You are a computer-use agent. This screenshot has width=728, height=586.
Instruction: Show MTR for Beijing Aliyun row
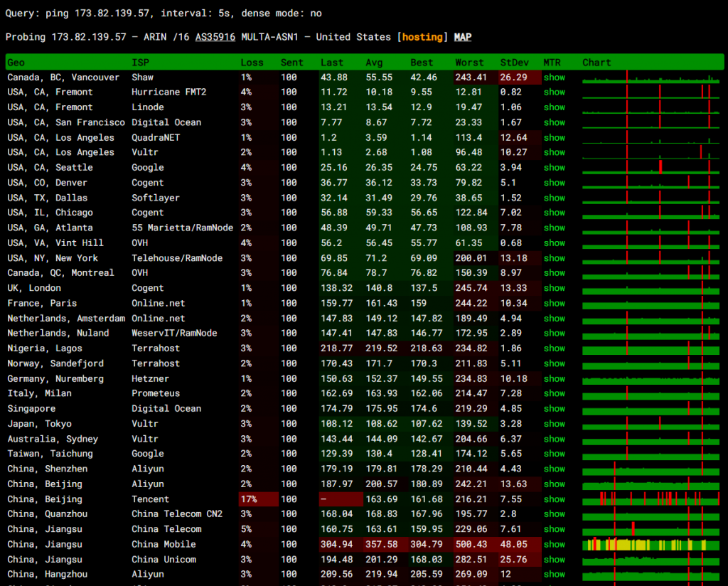coord(555,484)
